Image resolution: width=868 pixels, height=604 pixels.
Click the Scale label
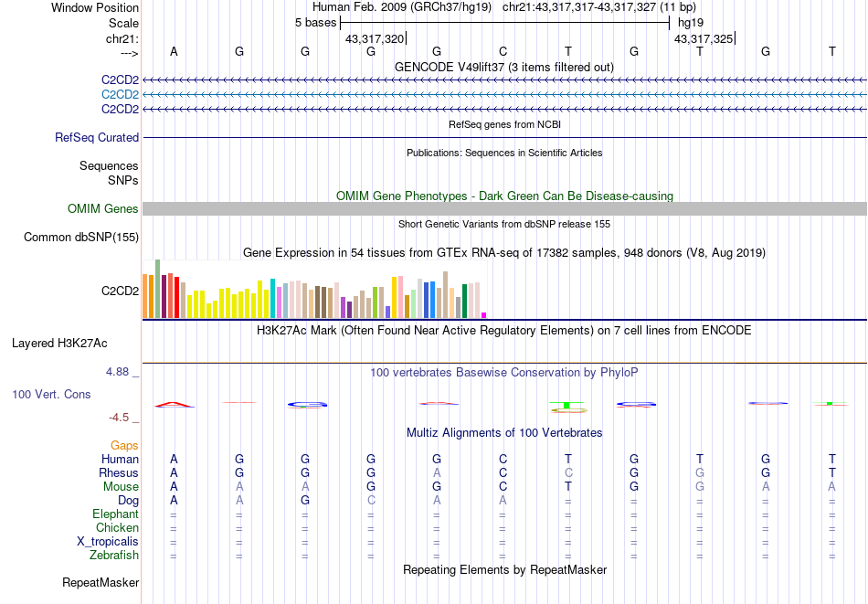point(123,23)
